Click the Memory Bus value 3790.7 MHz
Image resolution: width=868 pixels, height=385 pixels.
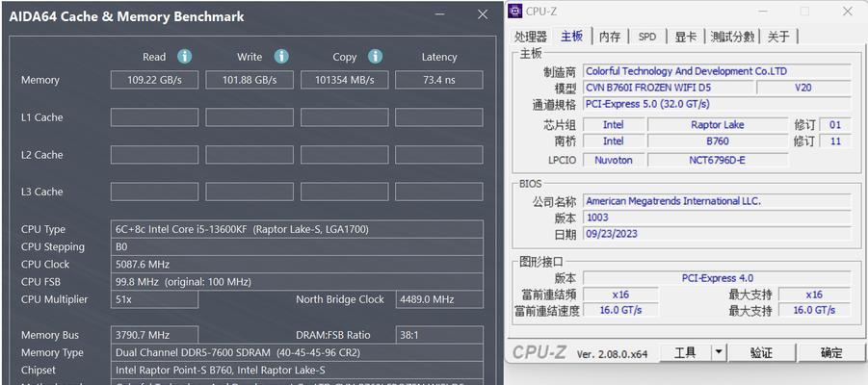coord(154,335)
